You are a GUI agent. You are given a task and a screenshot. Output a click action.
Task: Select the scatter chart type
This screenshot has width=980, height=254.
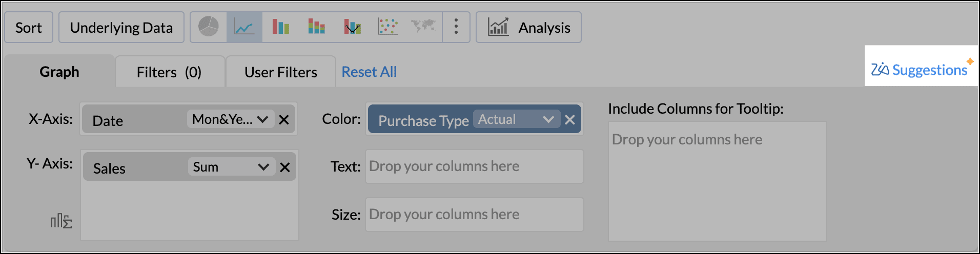point(388,27)
